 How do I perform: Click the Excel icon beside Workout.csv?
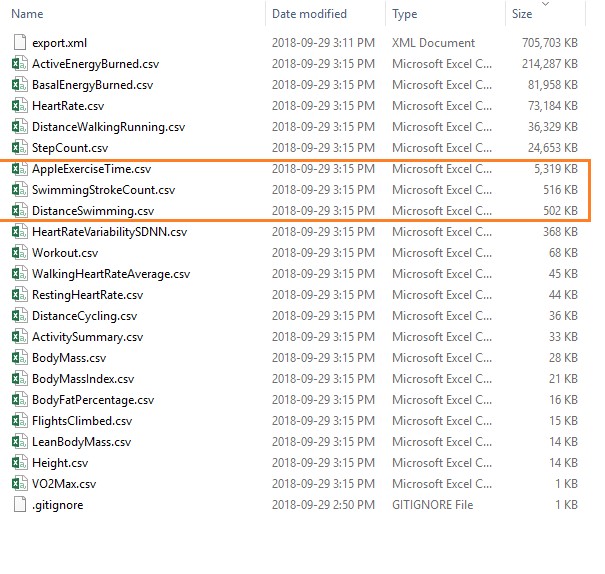[x=20, y=253]
